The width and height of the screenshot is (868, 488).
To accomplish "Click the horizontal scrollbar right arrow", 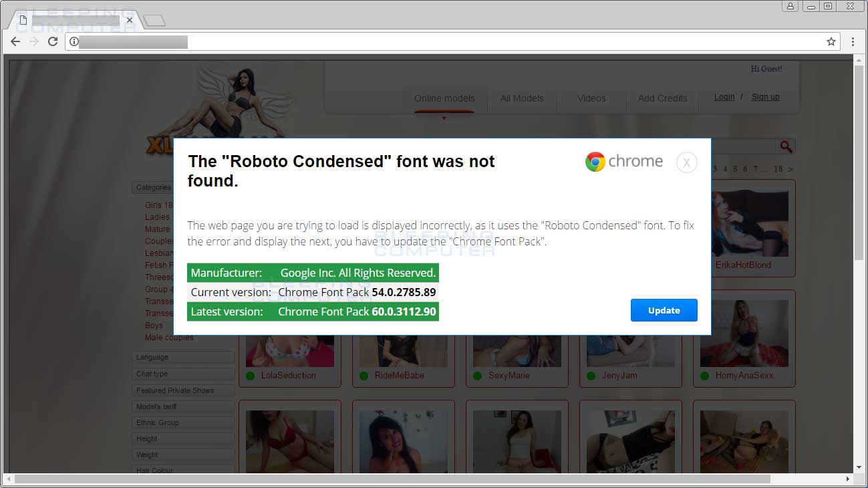I will coord(848,479).
